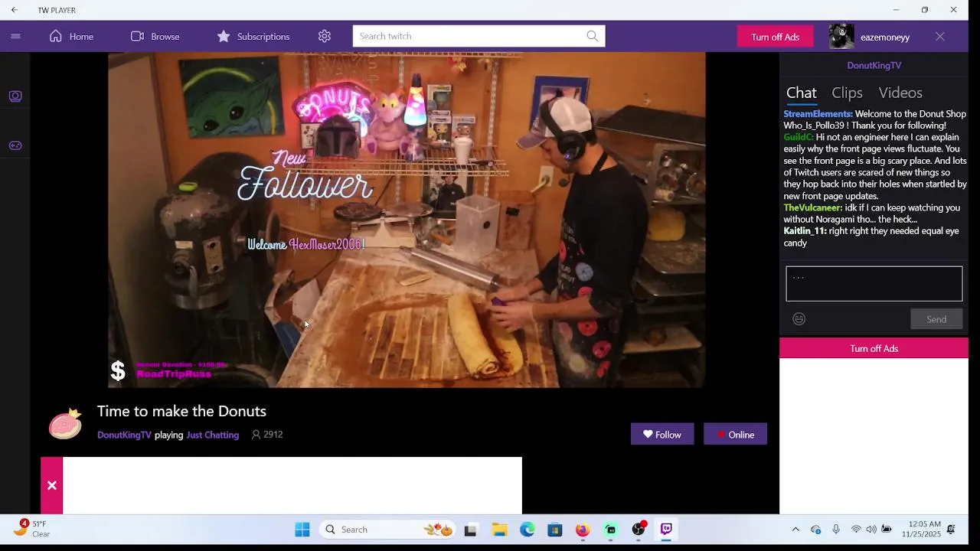Click the DonutKingTV chat panel header
The width and height of the screenshot is (980, 551).
click(x=874, y=66)
